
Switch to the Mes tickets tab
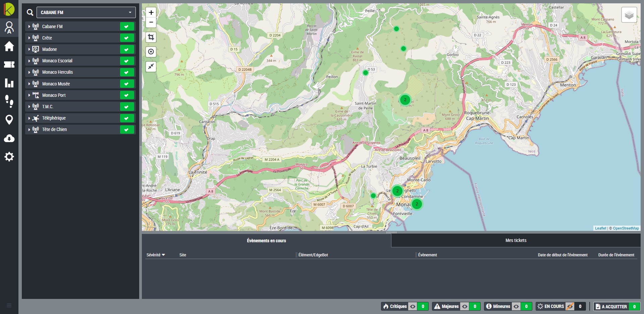[x=516, y=240]
